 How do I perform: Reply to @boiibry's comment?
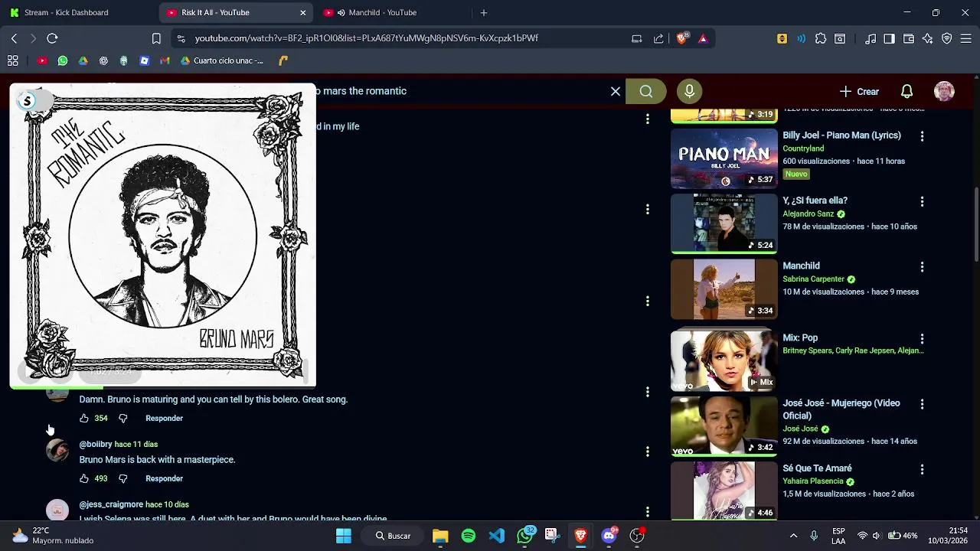[165, 478]
